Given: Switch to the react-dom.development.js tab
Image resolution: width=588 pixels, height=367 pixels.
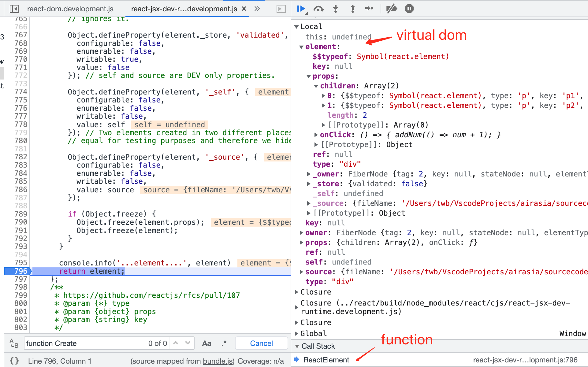Looking at the screenshot, I should [x=70, y=9].
